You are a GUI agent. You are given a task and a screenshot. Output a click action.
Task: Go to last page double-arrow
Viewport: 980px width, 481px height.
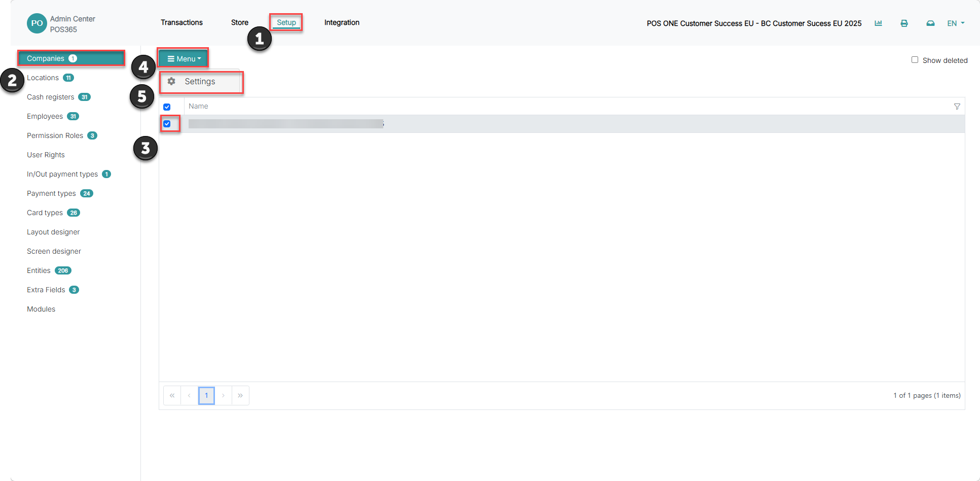[240, 395]
